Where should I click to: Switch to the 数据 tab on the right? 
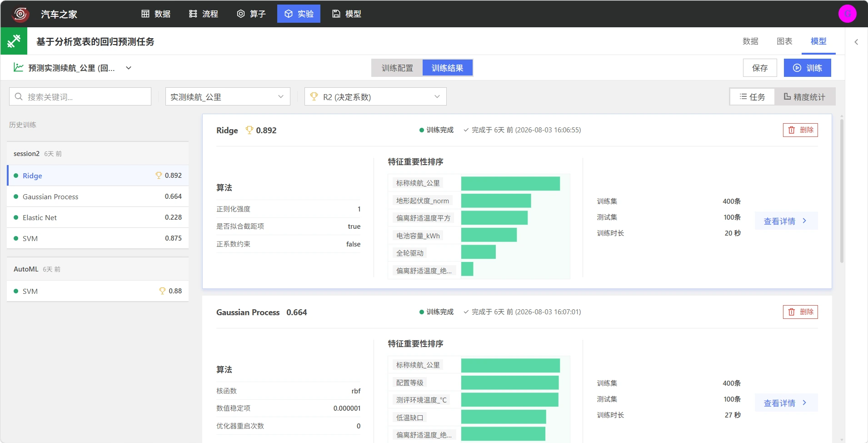tap(750, 41)
